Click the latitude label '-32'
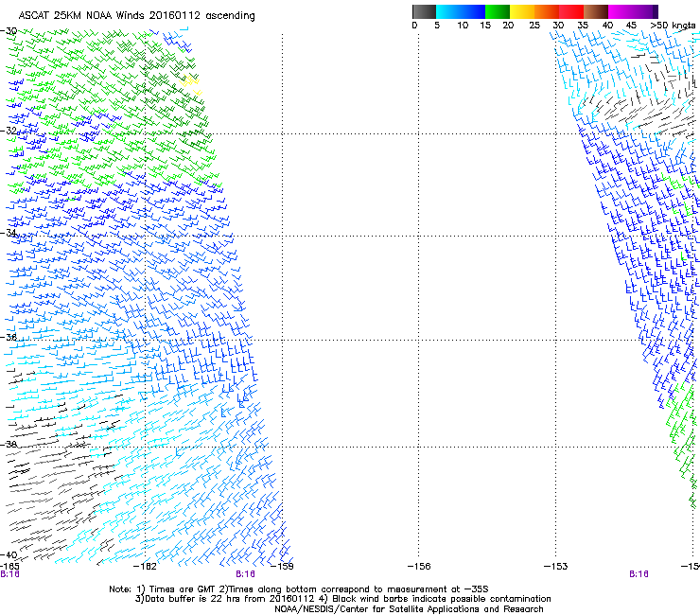The width and height of the screenshot is (700, 615). 9,131
